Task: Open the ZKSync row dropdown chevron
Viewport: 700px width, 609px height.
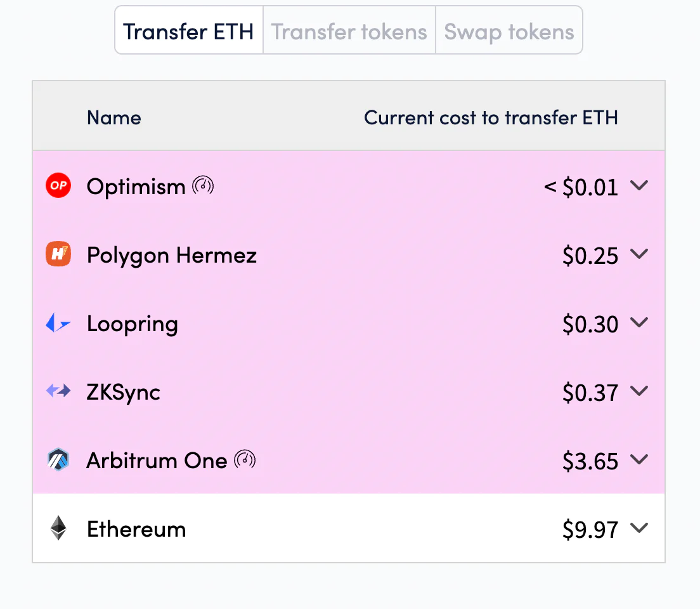Action: [x=639, y=391]
